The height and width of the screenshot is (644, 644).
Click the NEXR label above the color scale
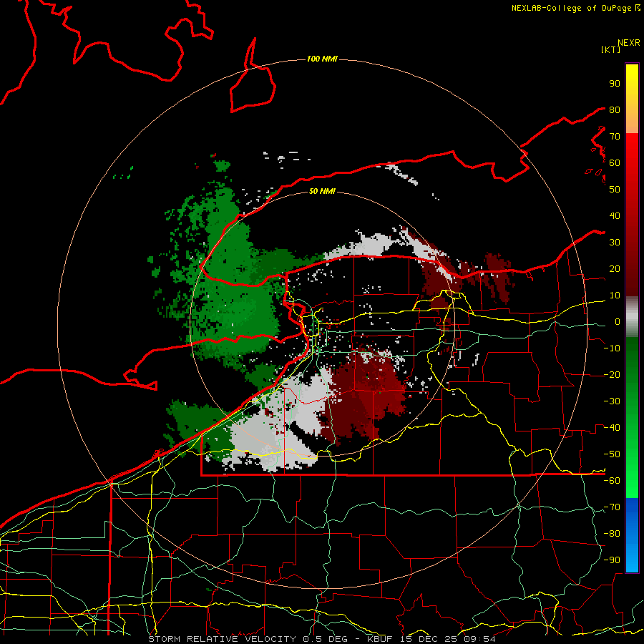629,43
